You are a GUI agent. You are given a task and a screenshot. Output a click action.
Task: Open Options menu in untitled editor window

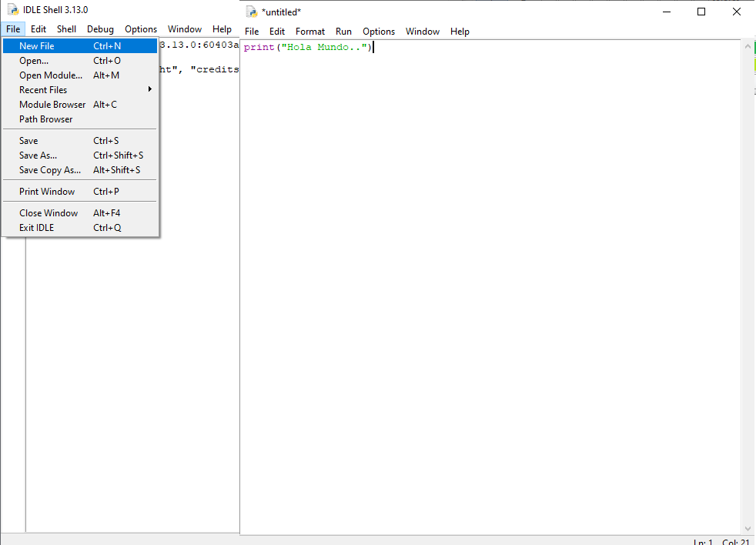click(379, 32)
